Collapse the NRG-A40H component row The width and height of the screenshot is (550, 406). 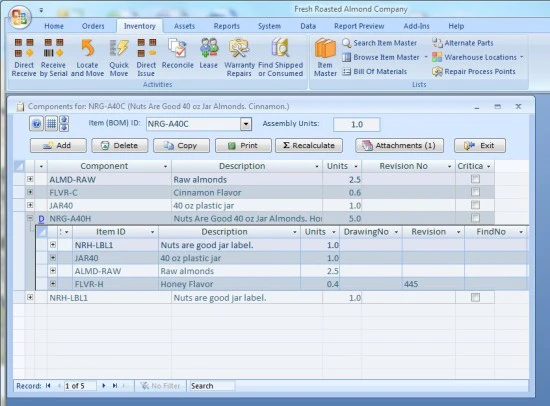pyautogui.click(x=30, y=218)
